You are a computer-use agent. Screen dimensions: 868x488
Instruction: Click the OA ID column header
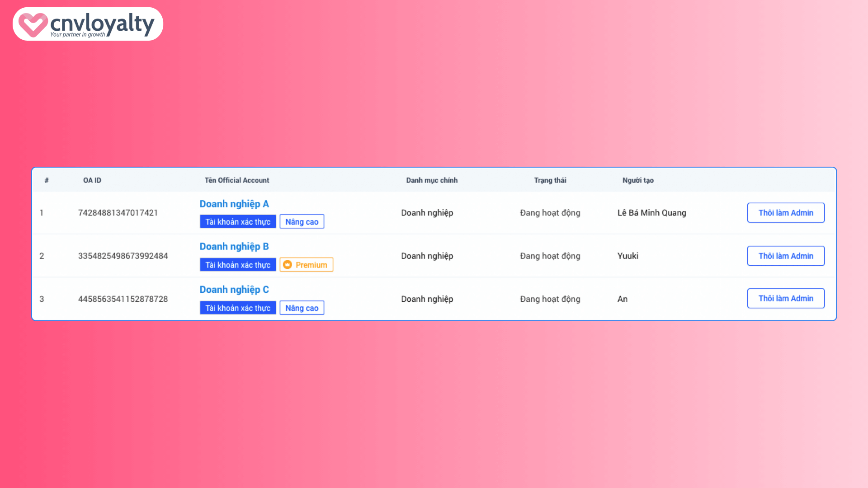point(92,180)
